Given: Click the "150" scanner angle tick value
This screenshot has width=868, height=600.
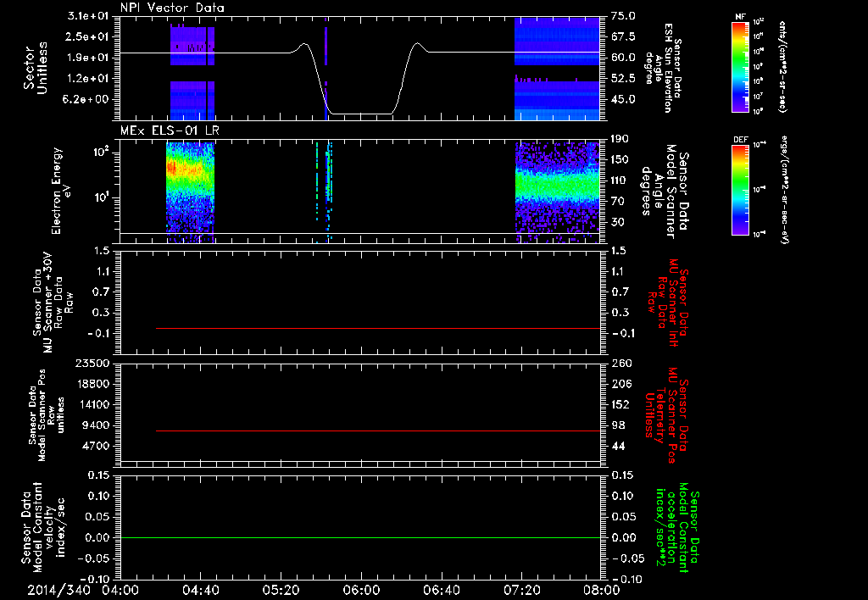Looking at the screenshot, I should [x=620, y=160].
